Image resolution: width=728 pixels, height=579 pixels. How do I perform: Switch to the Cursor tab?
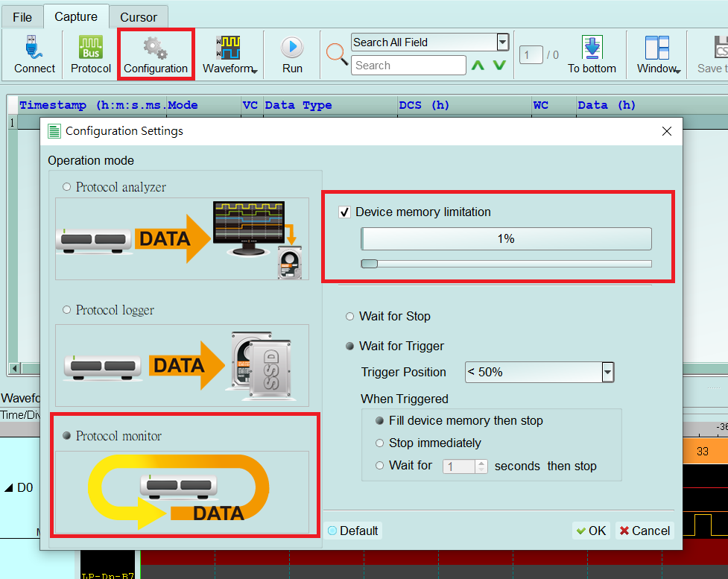pyautogui.click(x=139, y=17)
